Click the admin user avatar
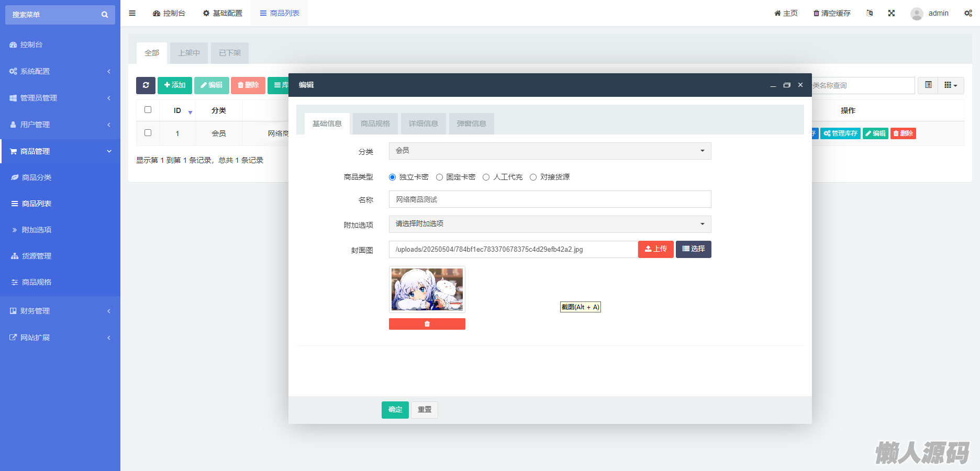 pos(917,14)
